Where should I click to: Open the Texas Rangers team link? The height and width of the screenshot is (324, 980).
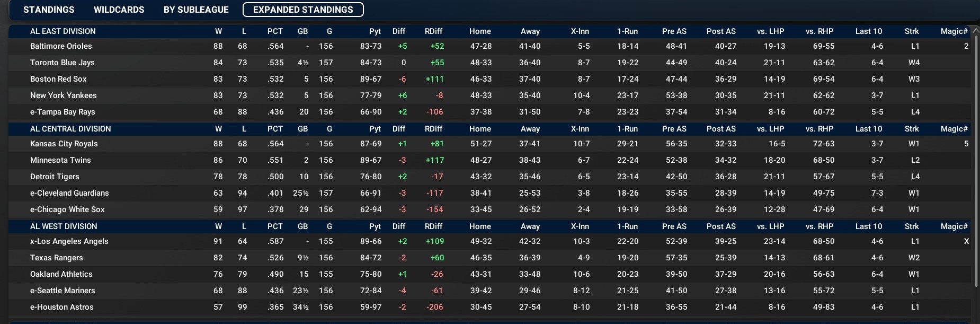point(56,258)
